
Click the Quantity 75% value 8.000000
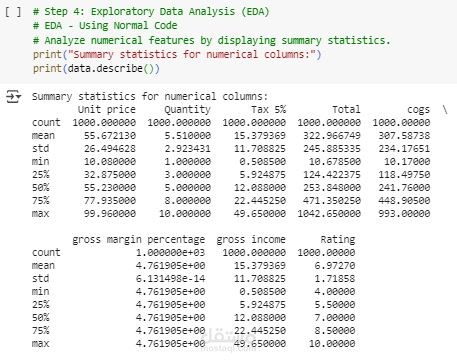(188, 201)
